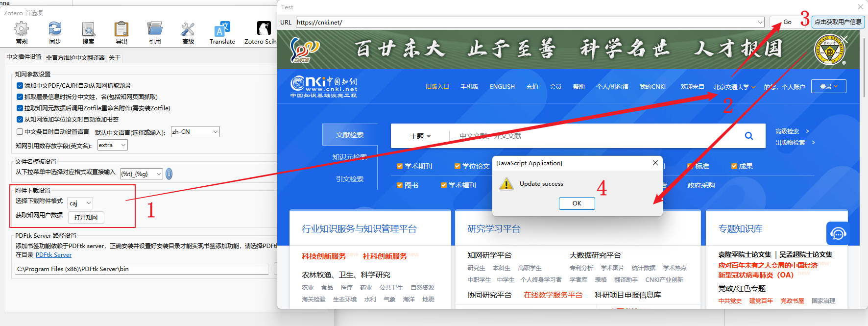Open the 常规 general preferences pane
Image resolution: width=868 pixels, height=326 pixels.
tap(22, 33)
